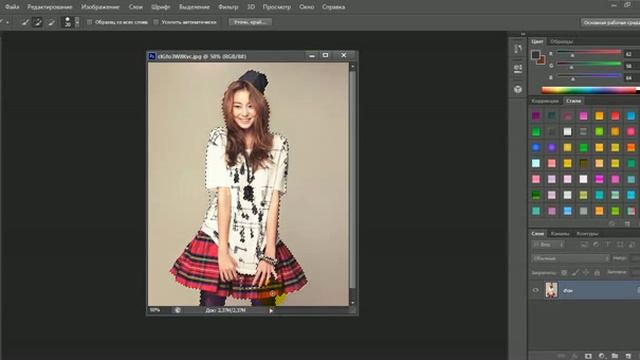
Task: Open the tool preset picker arrow
Action: tap(7, 22)
